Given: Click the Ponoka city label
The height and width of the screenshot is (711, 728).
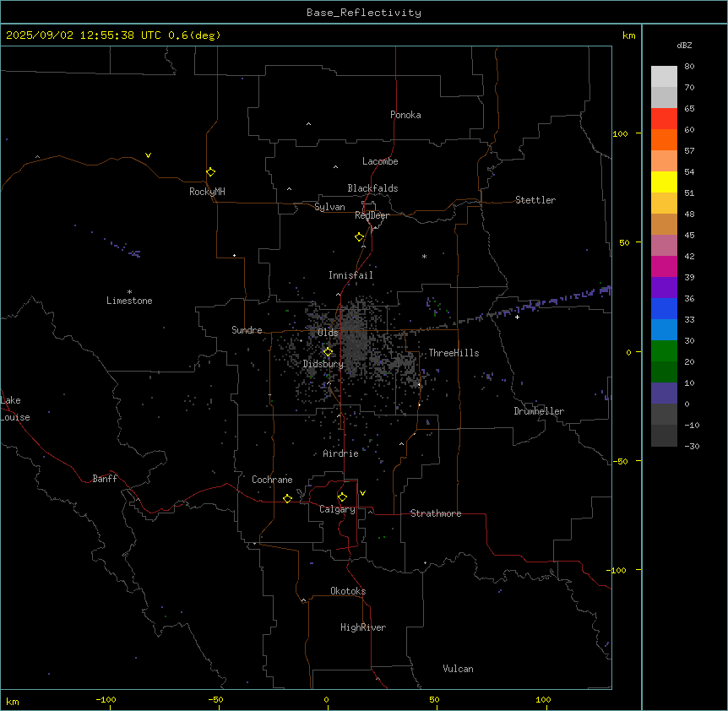Looking at the screenshot, I should [x=405, y=115].
